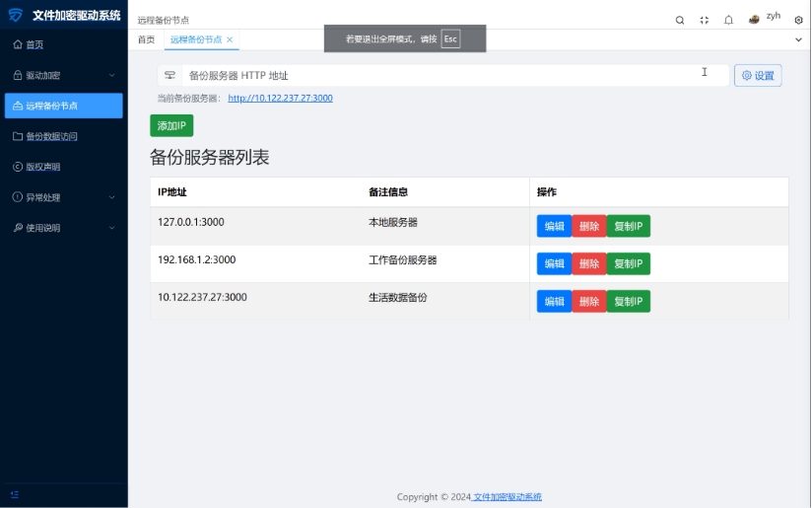Screen dimensions: 812x508
Task: Toggle fullscreen using the header icon
Action: click(x=705, y=20)
